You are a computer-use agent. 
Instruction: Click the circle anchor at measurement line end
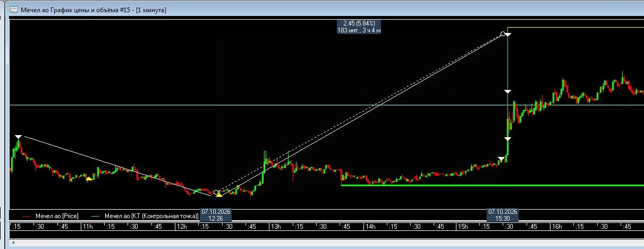coord(503,34)
